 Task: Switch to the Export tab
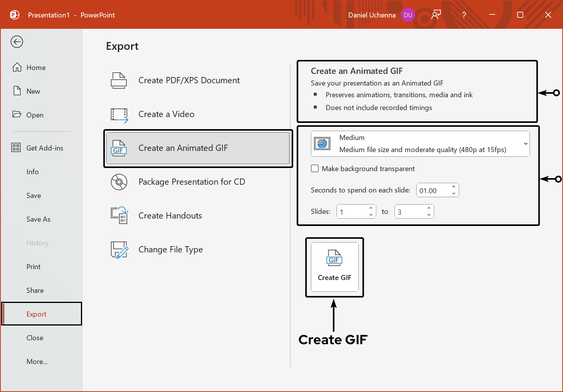click(x=36, y=313)
